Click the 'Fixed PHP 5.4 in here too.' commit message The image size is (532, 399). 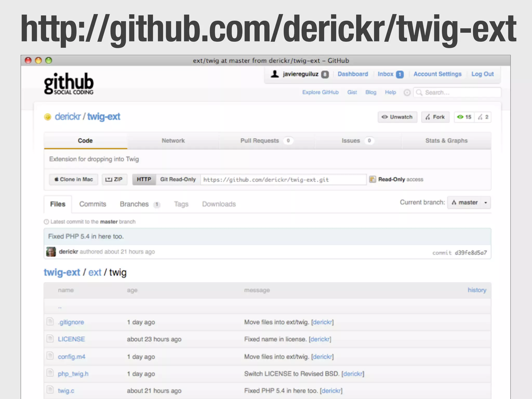86,236
